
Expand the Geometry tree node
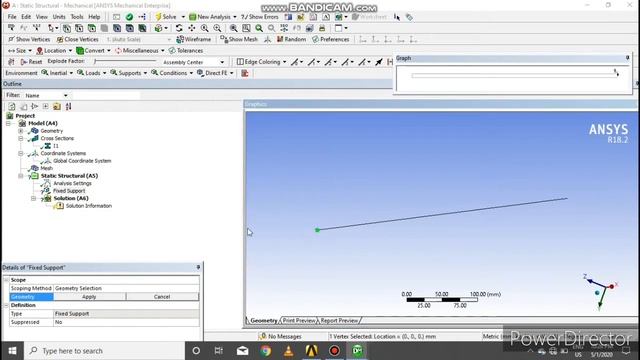pyautogui.click(x=21, y=131)
